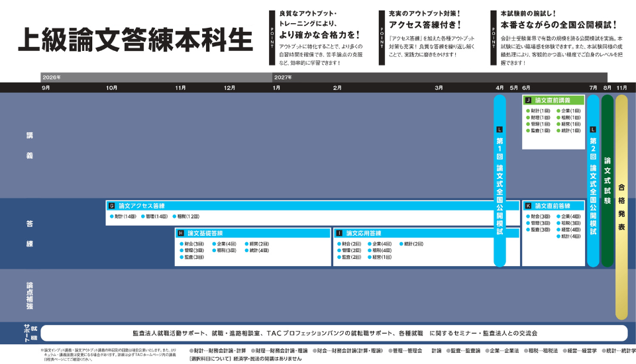Click the 論文直前答練 header
The height and width of the screenshot is (364, 636).
tap(553, 206)
